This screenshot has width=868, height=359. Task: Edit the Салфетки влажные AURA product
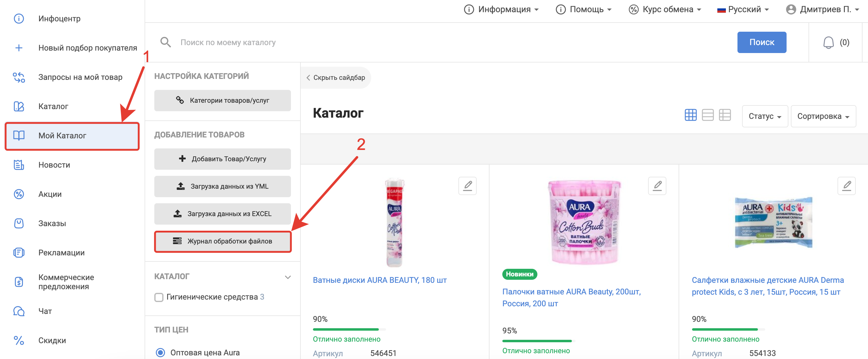click(x=846, y=186)
